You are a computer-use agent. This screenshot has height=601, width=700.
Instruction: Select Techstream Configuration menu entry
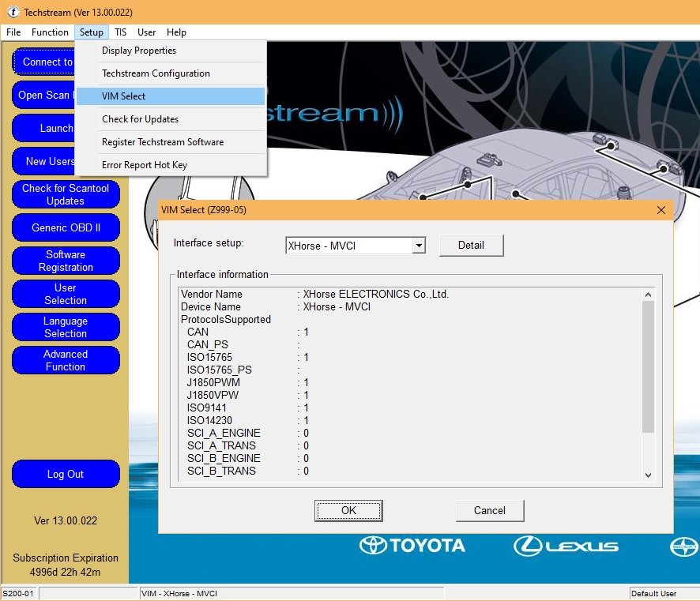point(171,73)
